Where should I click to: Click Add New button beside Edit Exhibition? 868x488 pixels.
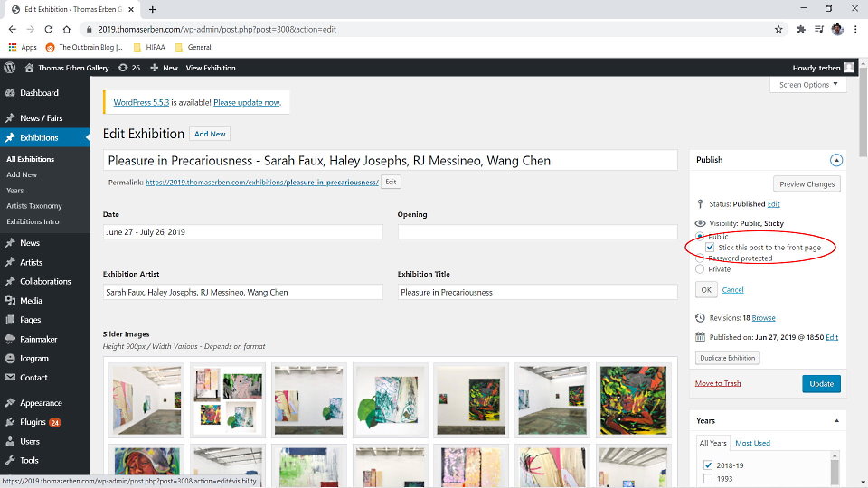click(210, 134)
